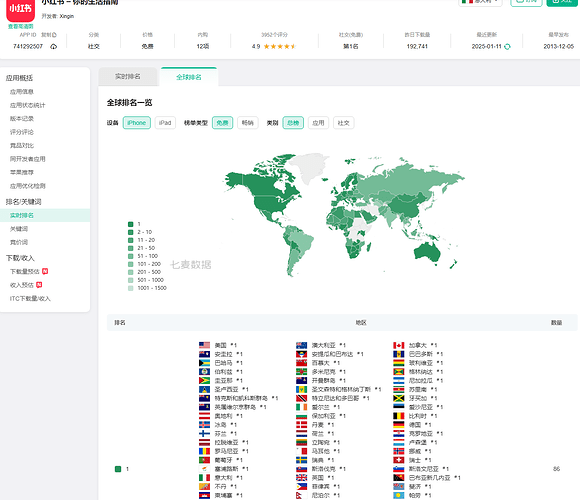Open 收入预估 in the sidebar
The image size is (580, 500).
(22, 285)
